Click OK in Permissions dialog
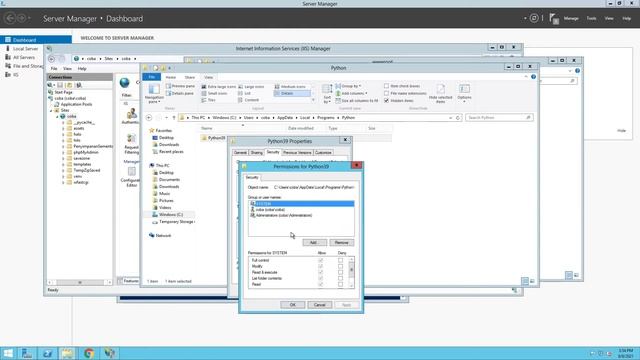640x360 pixels. [x=293, y=305]
